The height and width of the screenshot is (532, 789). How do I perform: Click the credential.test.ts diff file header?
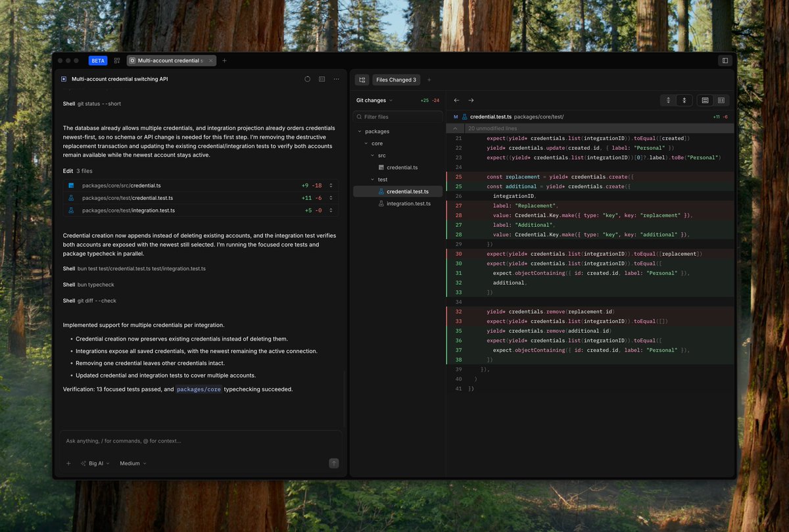coord(590,116)
